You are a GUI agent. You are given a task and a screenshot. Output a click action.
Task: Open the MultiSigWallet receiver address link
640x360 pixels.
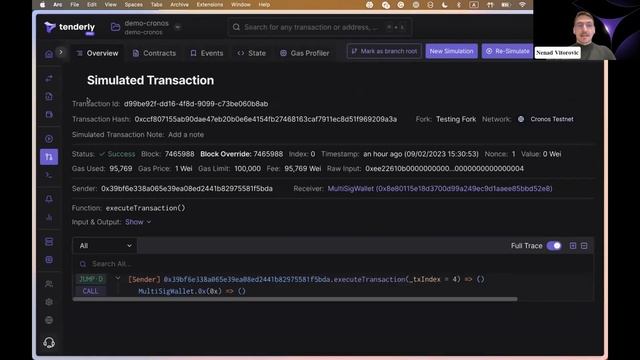[x=440, y=189]
